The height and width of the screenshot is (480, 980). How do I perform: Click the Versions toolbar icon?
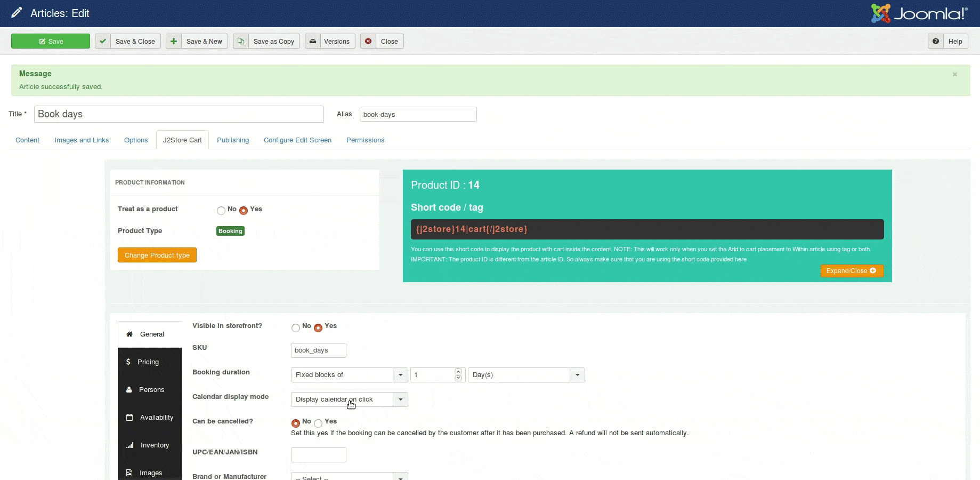(x=313, y=41)
